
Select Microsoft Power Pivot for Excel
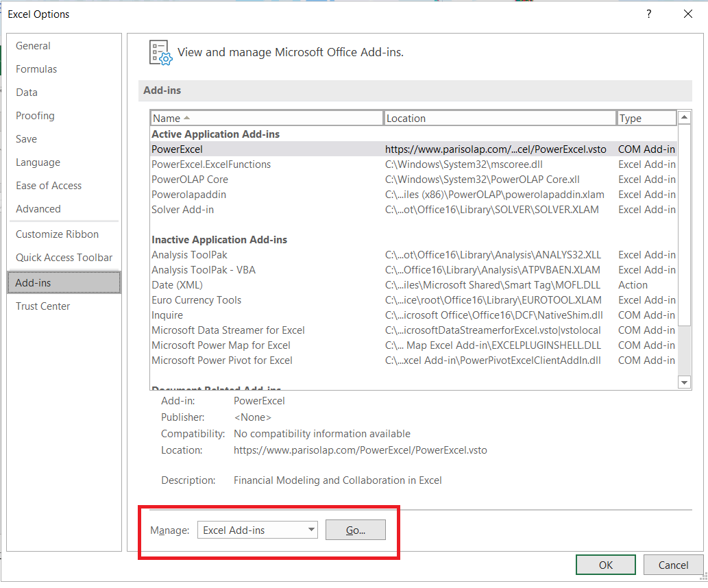click(413, 360)
